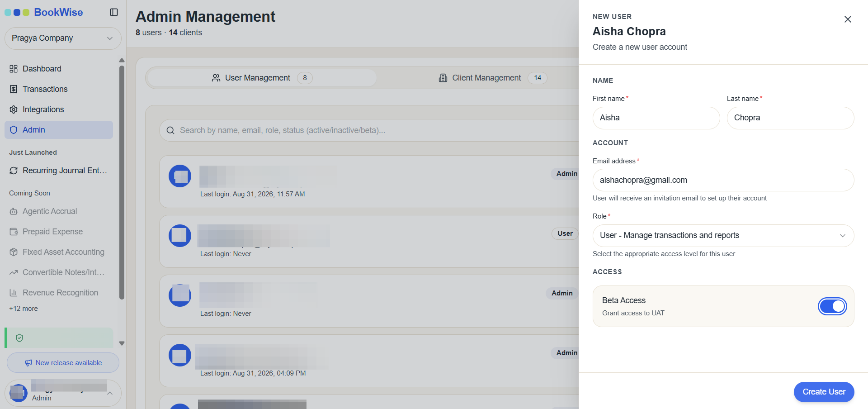Click the Admin shield icon

(14, 130)
